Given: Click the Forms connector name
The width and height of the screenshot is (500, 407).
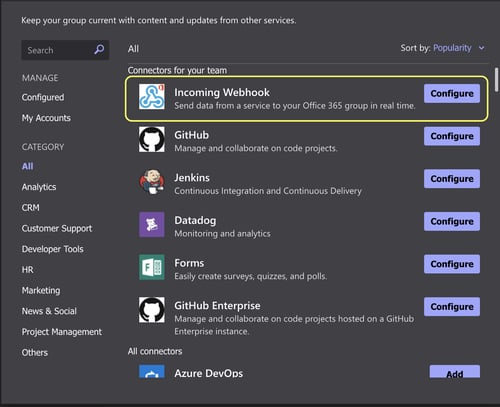Looking at the screenshot, I should tap(189, 263).
